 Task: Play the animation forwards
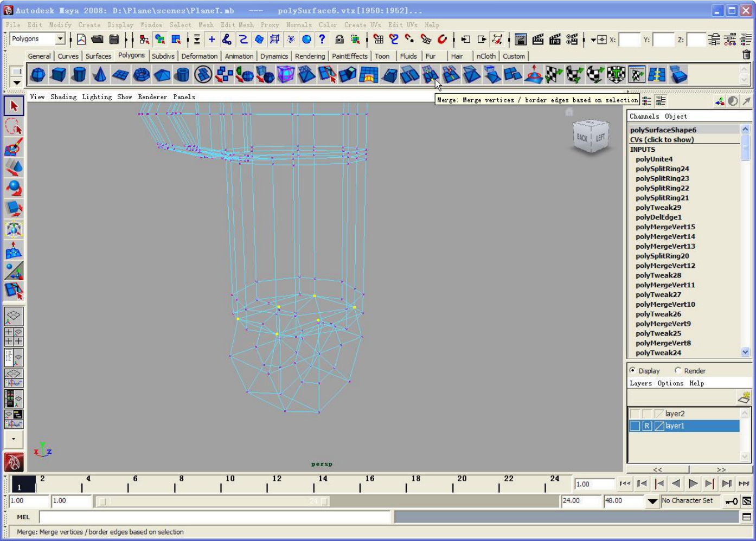pos(693,484)
